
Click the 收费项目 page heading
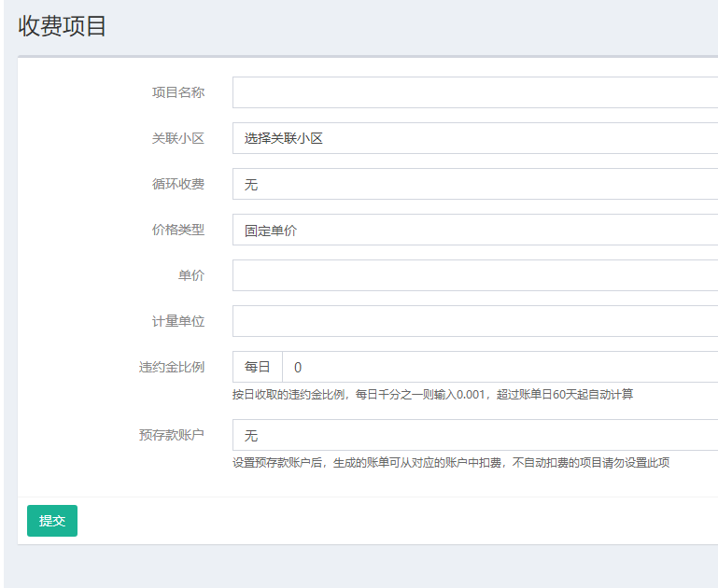[x=62, y=25]
